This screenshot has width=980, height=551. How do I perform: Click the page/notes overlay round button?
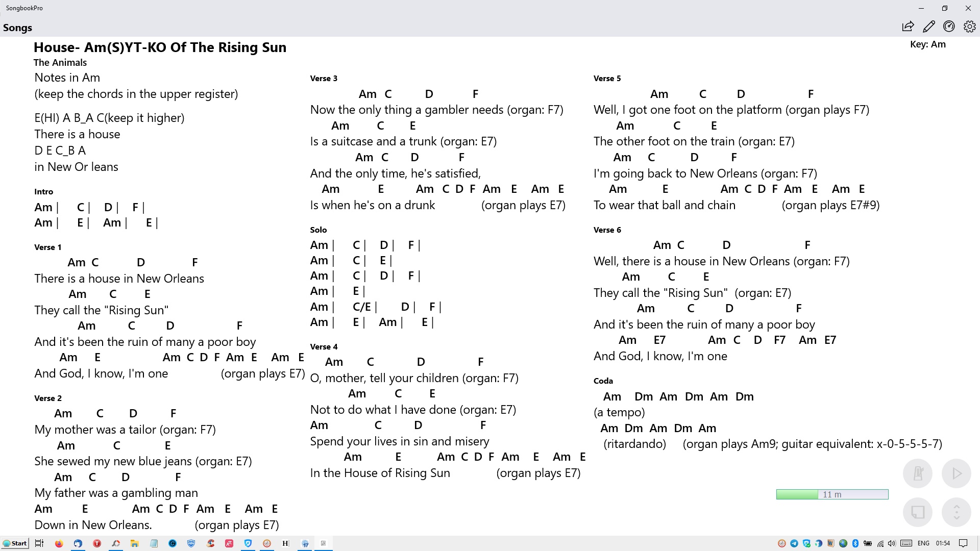pyautogui.click(x=918, y=512)
